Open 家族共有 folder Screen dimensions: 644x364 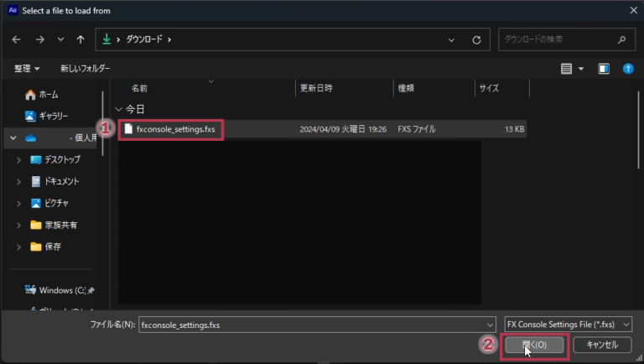click(54, 225)
